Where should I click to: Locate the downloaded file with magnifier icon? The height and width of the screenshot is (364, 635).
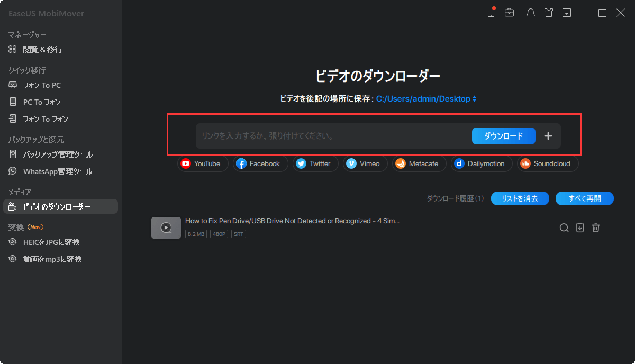564,228
